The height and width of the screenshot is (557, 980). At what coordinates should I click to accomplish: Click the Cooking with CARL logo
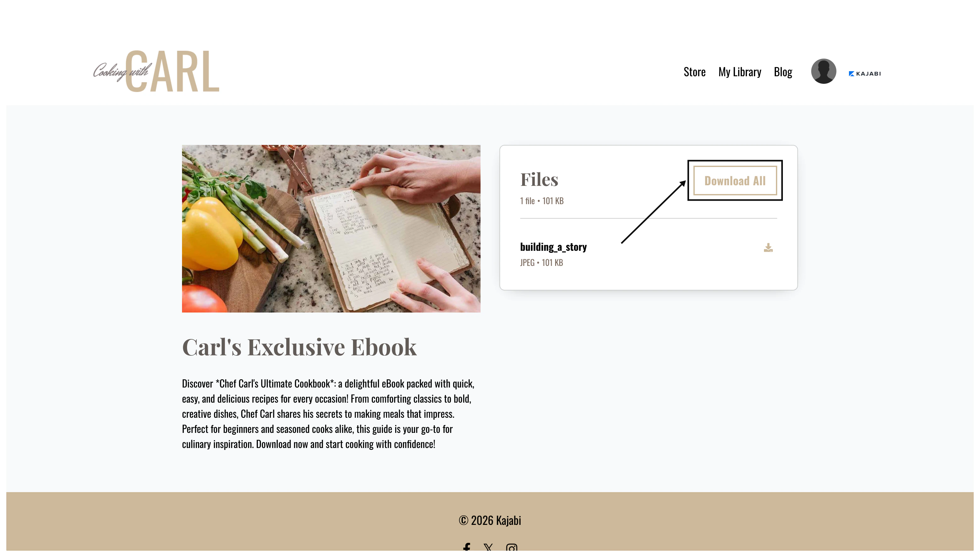(x=156, y=71)
